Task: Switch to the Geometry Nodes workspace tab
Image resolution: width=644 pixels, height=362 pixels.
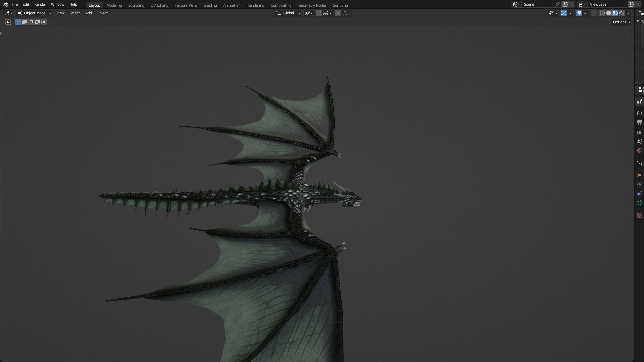Action: click(312, 5)
